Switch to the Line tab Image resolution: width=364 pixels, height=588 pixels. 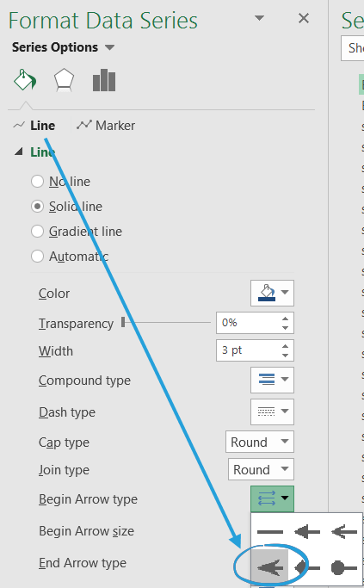tap(34, 125)
